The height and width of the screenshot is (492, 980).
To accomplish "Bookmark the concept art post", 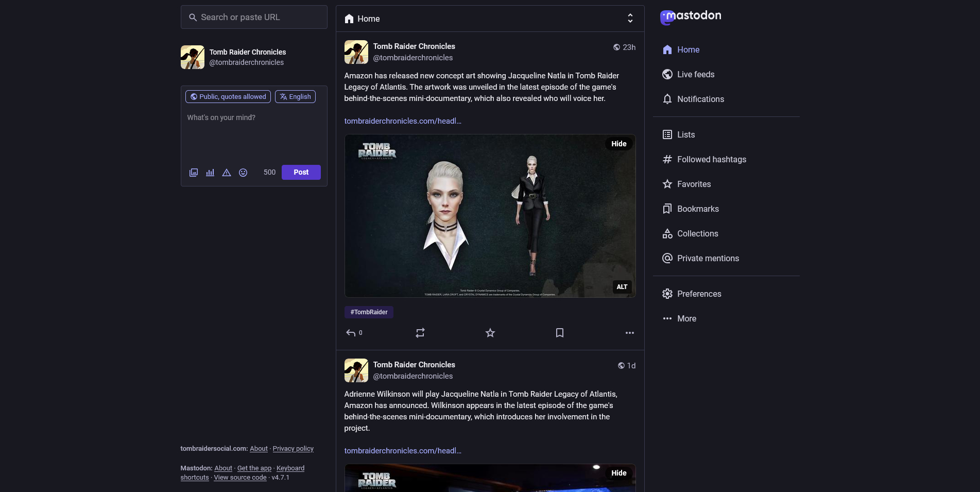I will pyautogui.click(x=560, y=333).
